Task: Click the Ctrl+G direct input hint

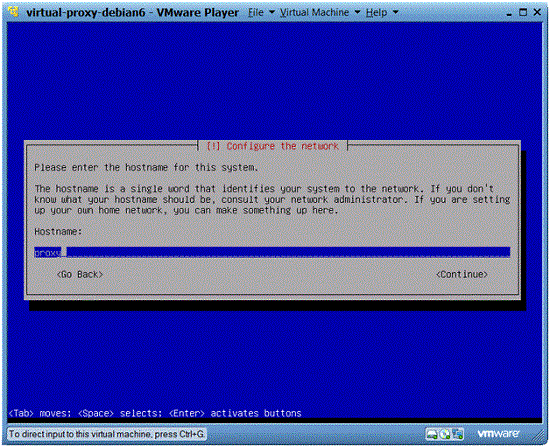Action: 106,434
